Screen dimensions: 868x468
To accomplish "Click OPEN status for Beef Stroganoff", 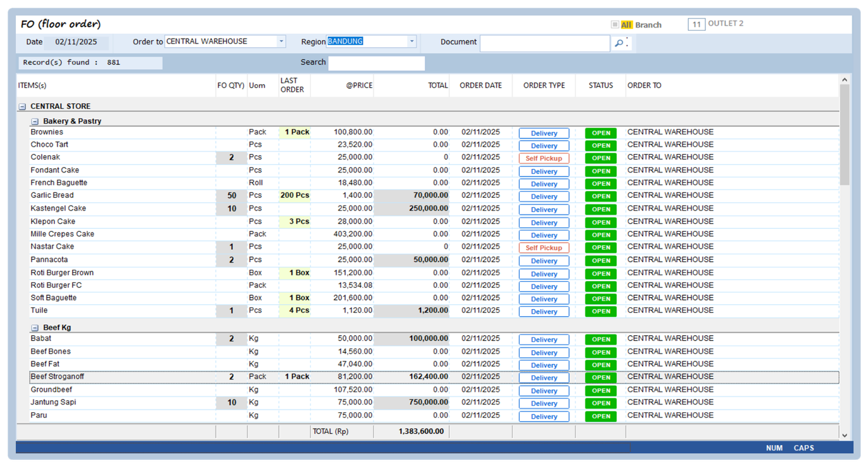I will [601, 377].
